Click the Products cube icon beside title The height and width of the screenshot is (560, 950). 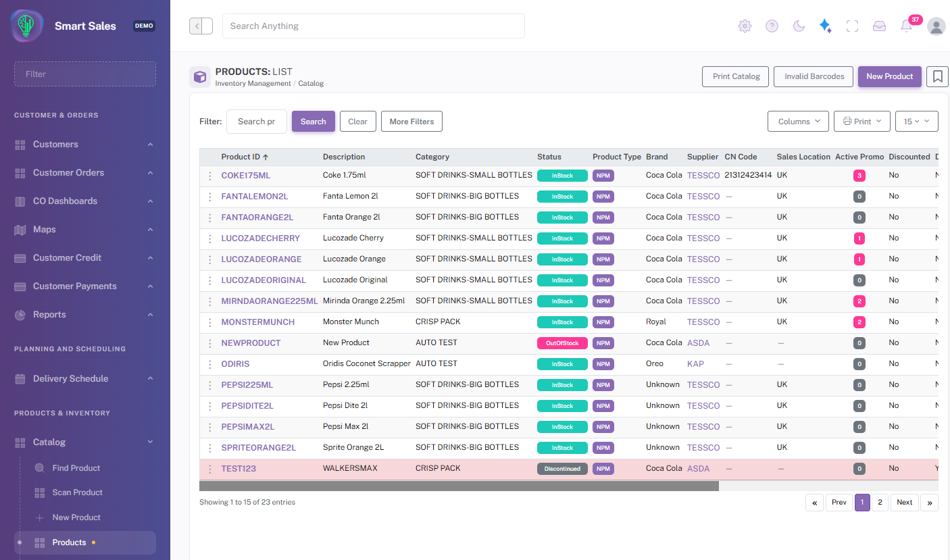[x=200, y=77]
